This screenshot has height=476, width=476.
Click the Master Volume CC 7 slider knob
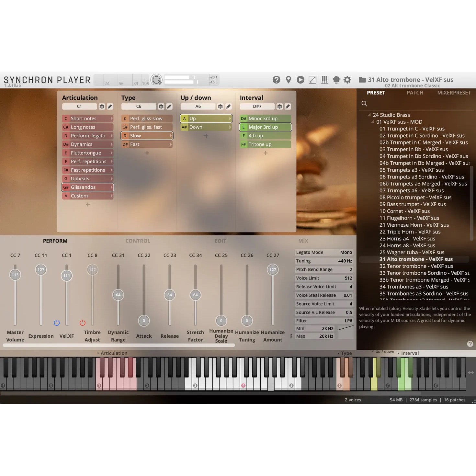15,275
